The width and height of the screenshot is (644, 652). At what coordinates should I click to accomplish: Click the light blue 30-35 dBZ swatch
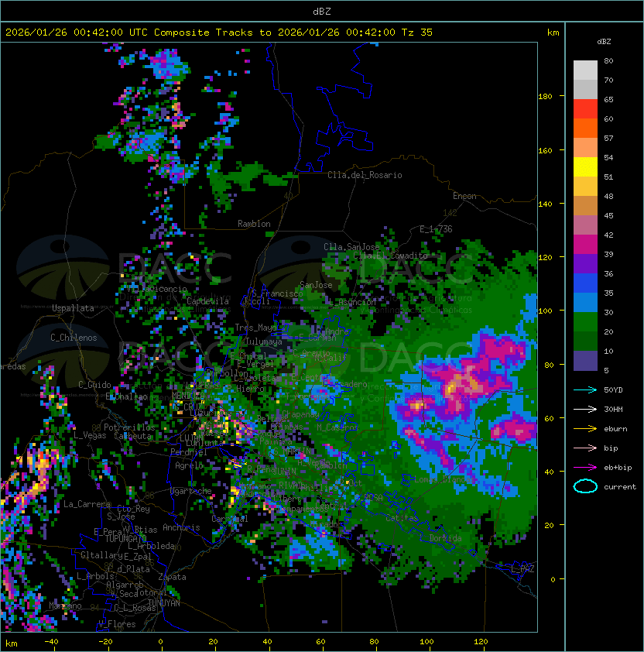pyautogui.click(x=585, y=302)
